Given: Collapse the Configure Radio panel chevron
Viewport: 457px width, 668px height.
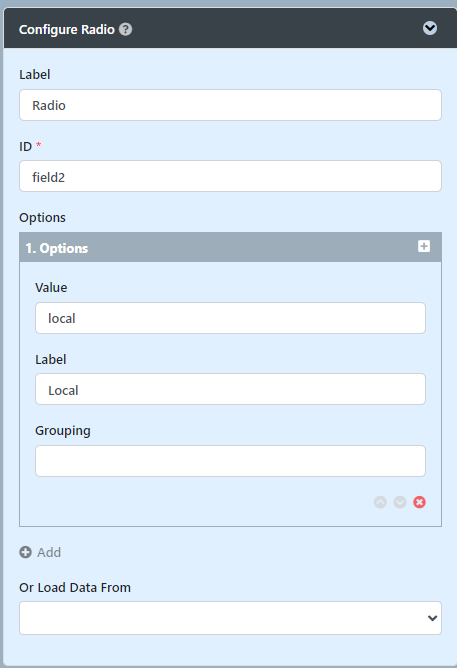Looking at the screenshot, I should (x=430, y=28).
